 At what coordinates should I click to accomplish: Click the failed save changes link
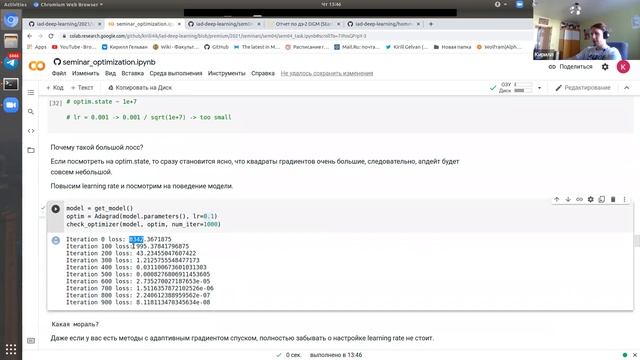(327, 73)
